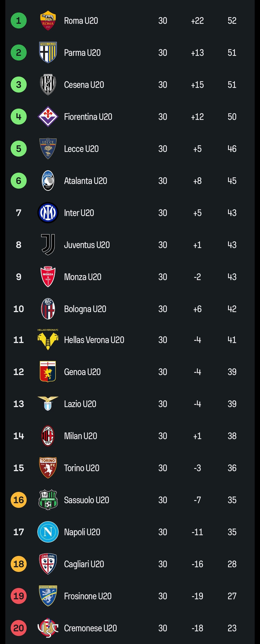Tap Bologna U20's +6 goal difference
Screen dimensions: 260x644
click(x=197, y=309)
